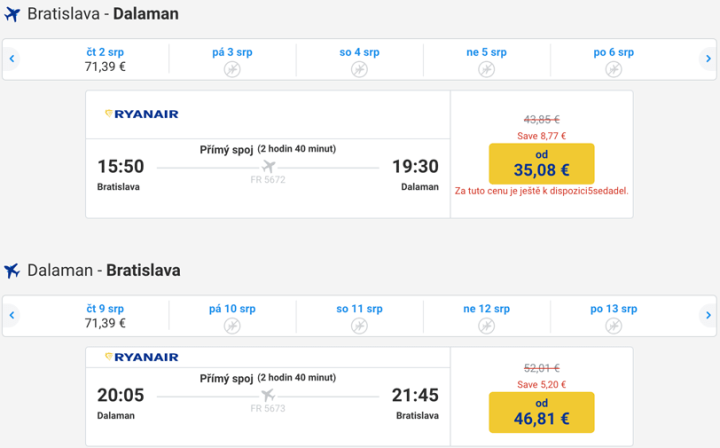
Task: Click the no-flight icon under pá 10 srp
Action: tap(231, 326)
